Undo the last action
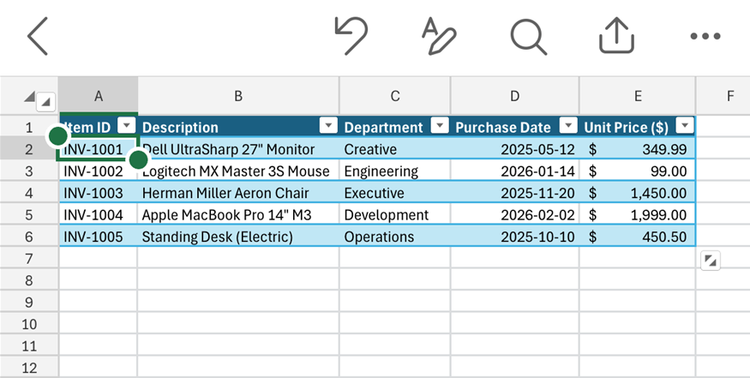This screenshot has height=378, width=750. click(x=351, y=36)
